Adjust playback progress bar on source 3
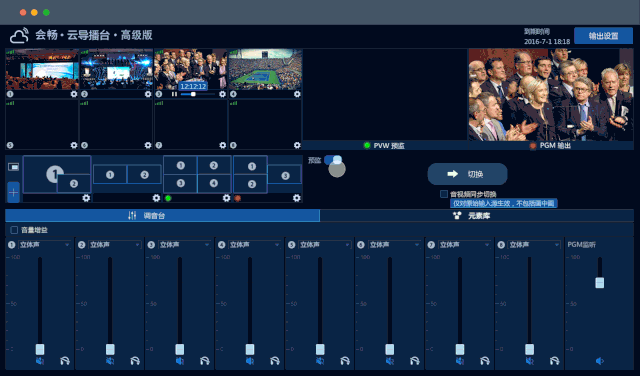This screenshot has width=640, height=376. 198,94
